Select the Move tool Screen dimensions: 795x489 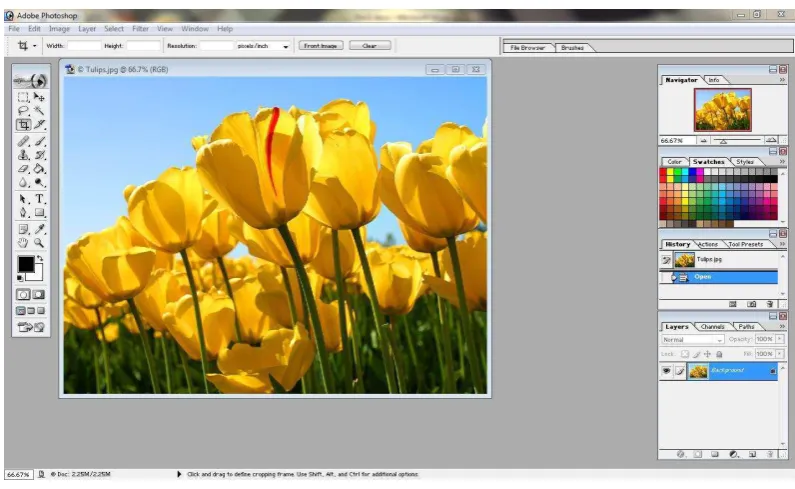[x=39, y=97]
